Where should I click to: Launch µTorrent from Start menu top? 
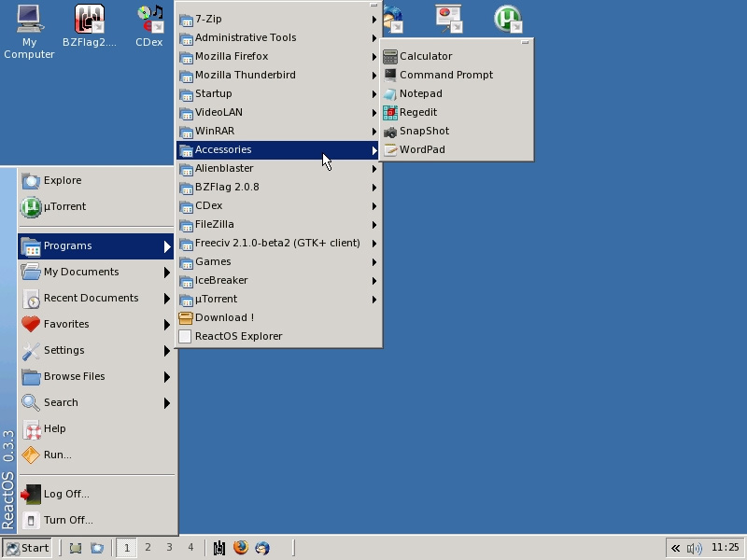click(96, 206)
